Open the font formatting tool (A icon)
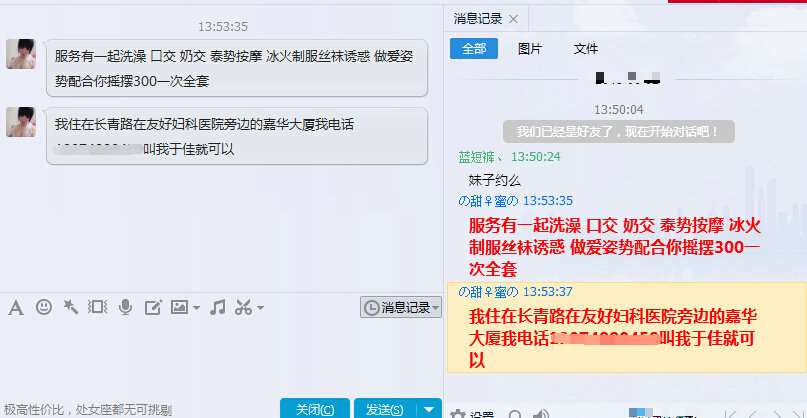The width and height of the screenshot is (807, 418). point(16,308)
